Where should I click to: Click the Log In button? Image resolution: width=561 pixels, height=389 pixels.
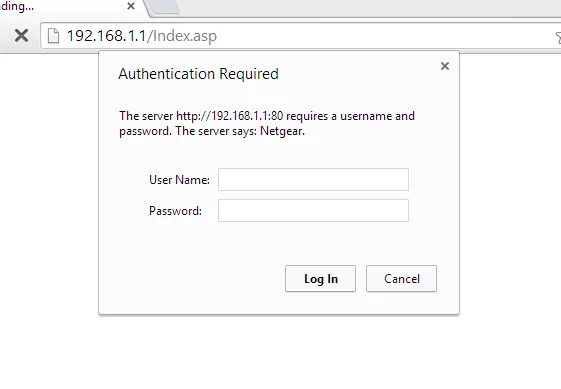320,278
